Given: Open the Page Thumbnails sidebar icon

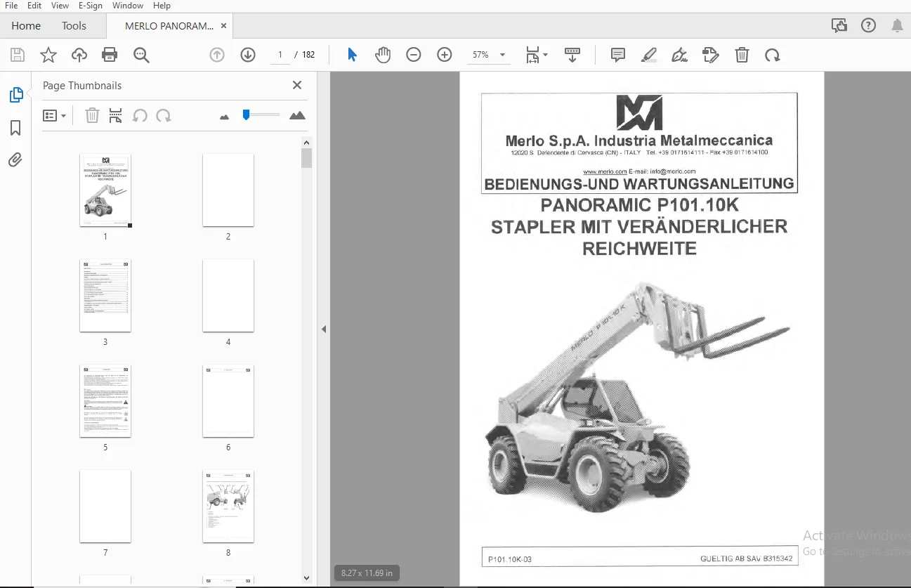Looking at the screenshot, I should [x=15, y=95].
